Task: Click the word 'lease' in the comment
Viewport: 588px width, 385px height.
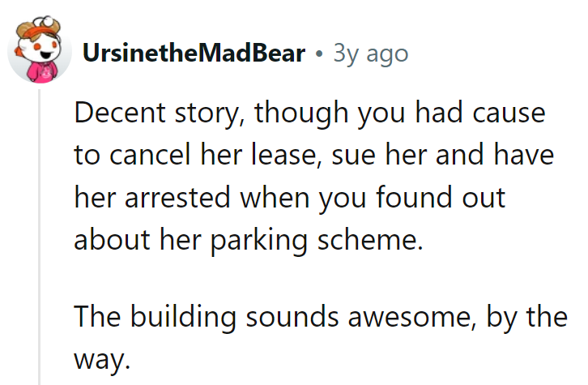Action: click(x=284, y=155)
